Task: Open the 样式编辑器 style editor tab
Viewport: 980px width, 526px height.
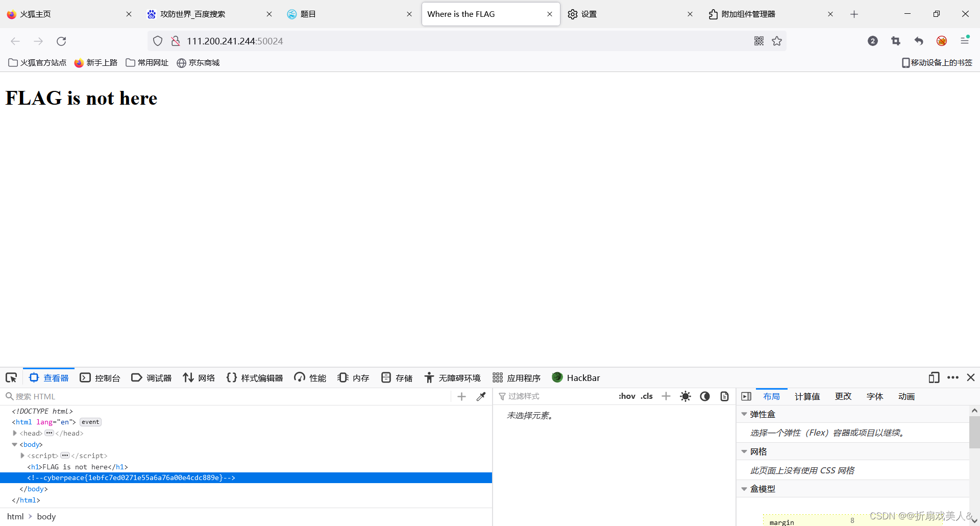Action: point(254,378)
